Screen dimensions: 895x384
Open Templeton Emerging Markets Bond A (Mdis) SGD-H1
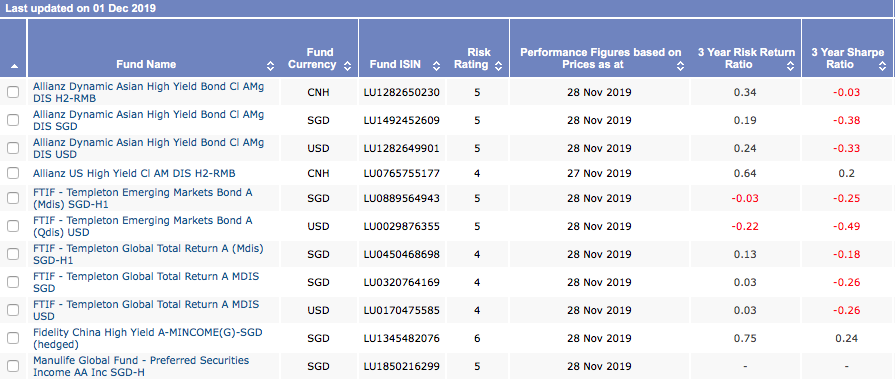(143, 198)
